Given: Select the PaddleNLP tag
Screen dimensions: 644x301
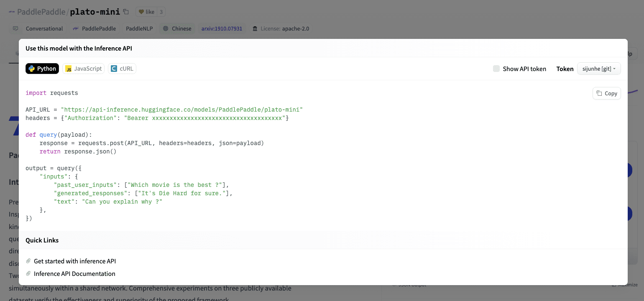Looking at the screenshot, I should tap(139, 28).
